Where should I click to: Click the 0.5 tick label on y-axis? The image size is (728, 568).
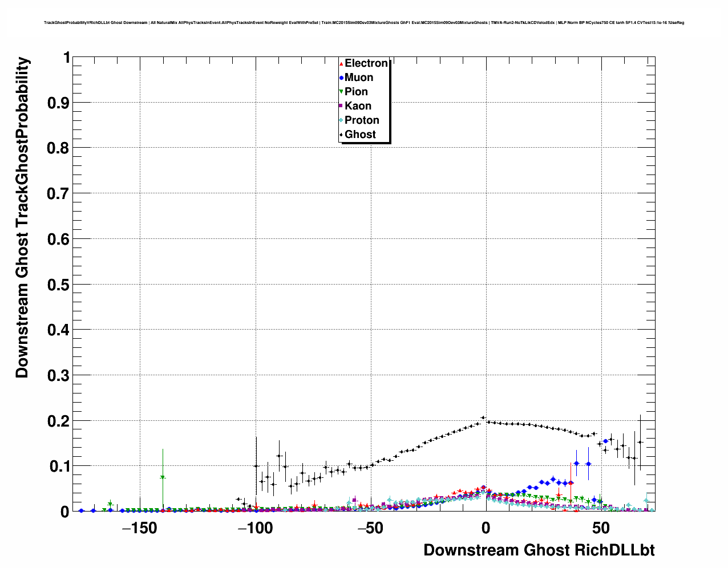pyautogui.click(x=58, y=285)
